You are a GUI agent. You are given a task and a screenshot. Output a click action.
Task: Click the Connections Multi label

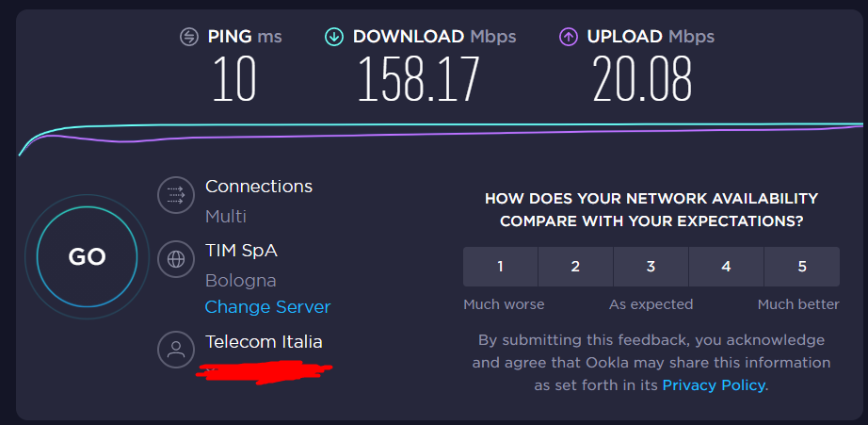tap(226, 217)
